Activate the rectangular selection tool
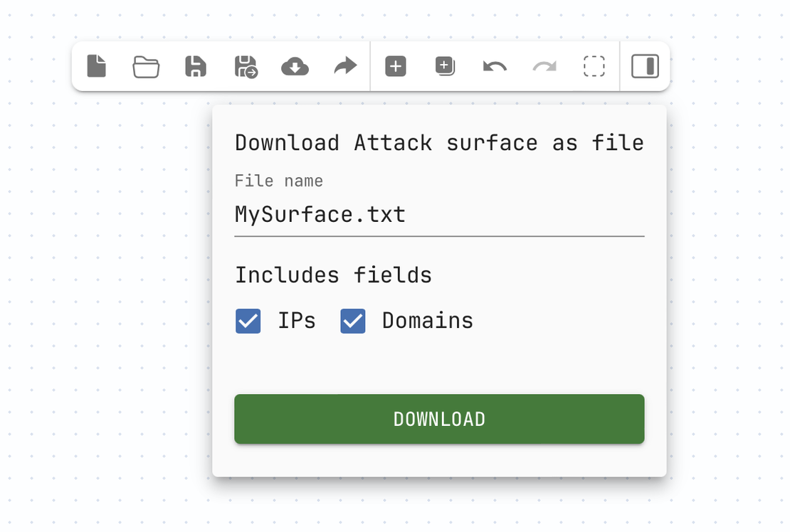The width and height of the screenshot is (790, 532). pyautogui.click(x=594, y=66)
